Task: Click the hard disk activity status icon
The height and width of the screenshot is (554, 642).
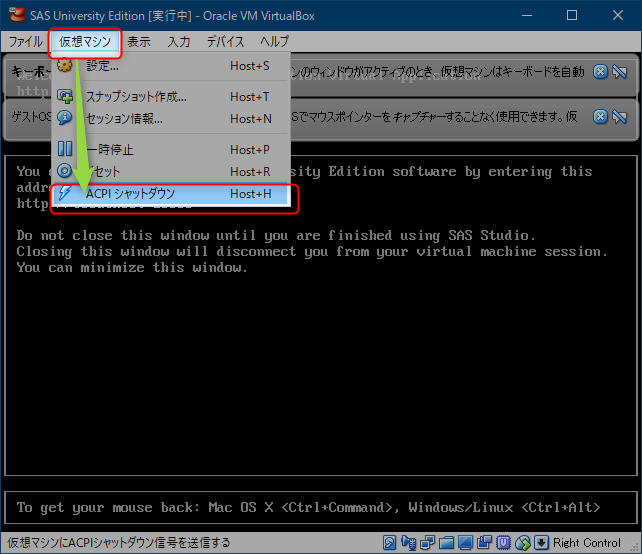Action: pos(389,543)
